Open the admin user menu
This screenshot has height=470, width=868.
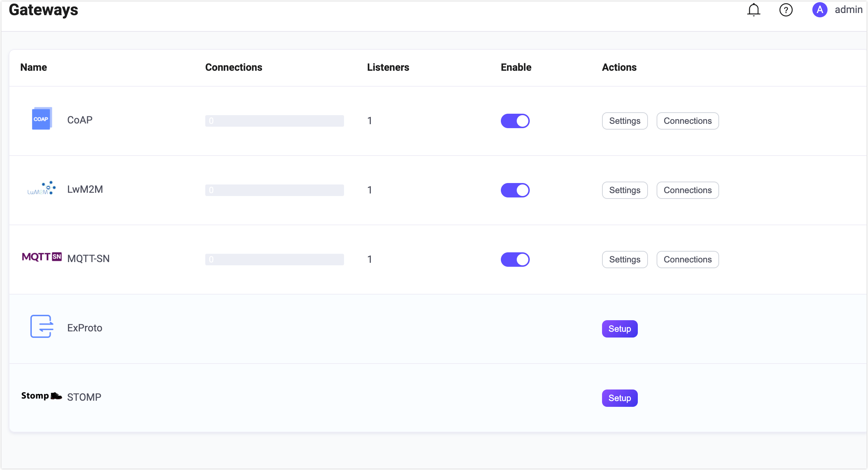848,10
